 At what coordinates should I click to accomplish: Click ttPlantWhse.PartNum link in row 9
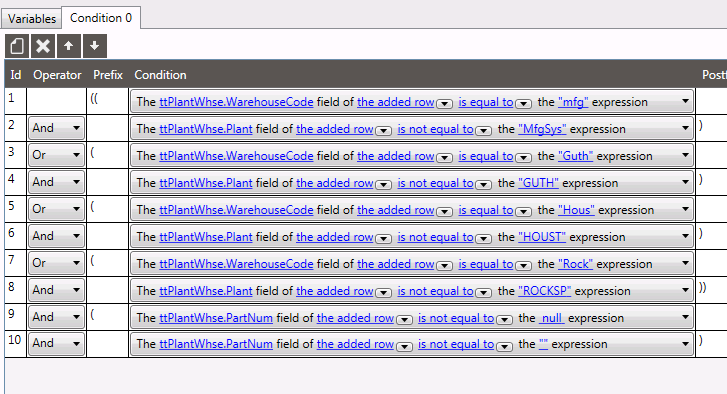[x=216, y=318]
